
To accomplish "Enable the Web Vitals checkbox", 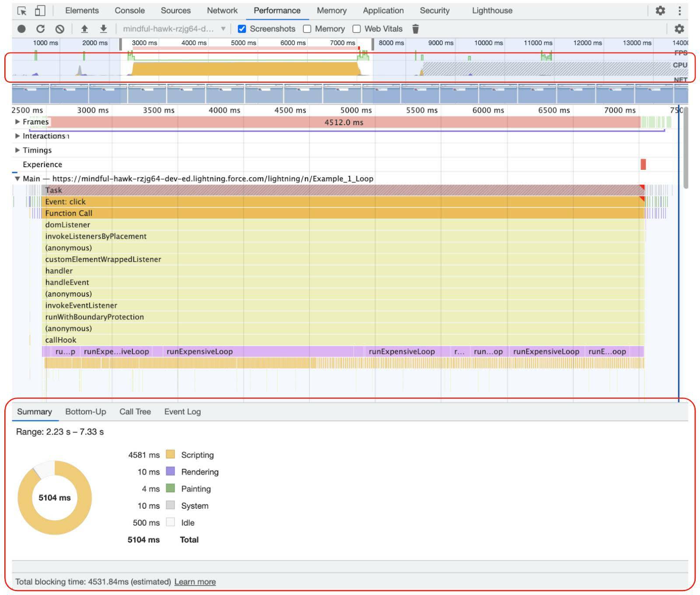I will [x=357, y=29].
